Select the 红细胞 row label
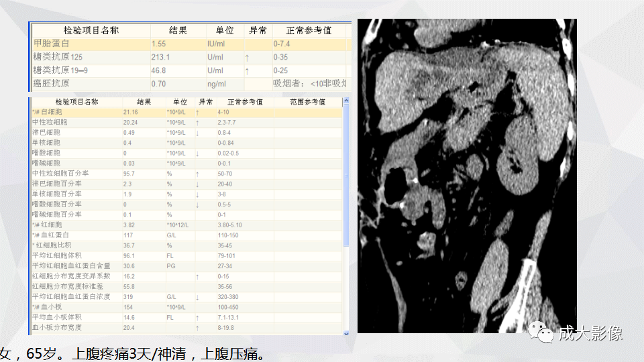 click(x=47, y=225)
